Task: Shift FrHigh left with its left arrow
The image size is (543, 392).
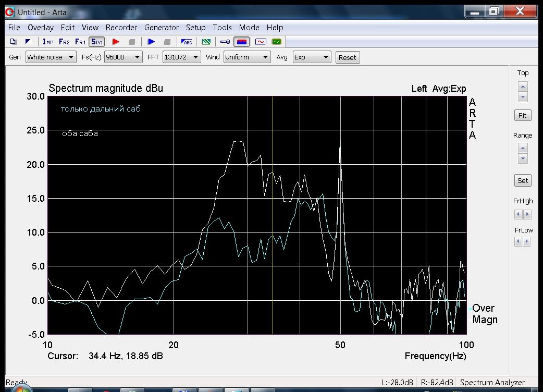Action: [518, 214]
